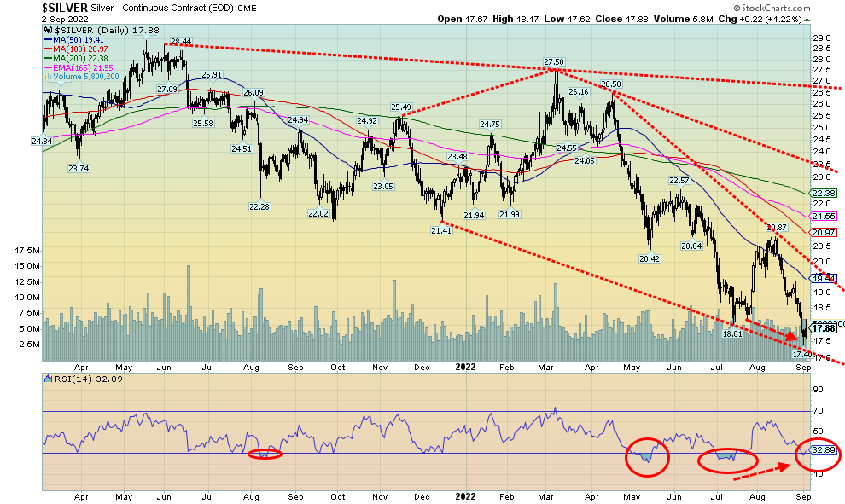Screen dimensions: 845x504
Task: Click the green 22.38 price tag on right axis
Action: [x=823, y=193]
